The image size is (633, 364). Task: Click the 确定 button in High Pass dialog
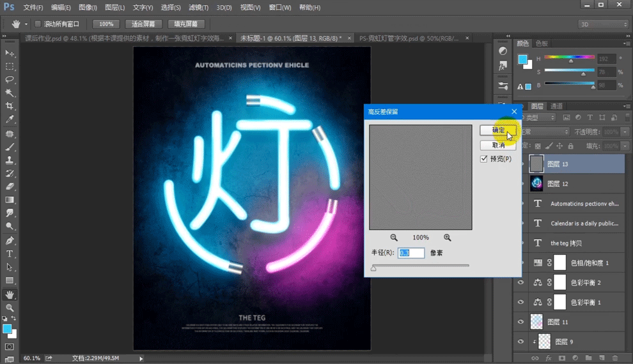click(497, 130)
